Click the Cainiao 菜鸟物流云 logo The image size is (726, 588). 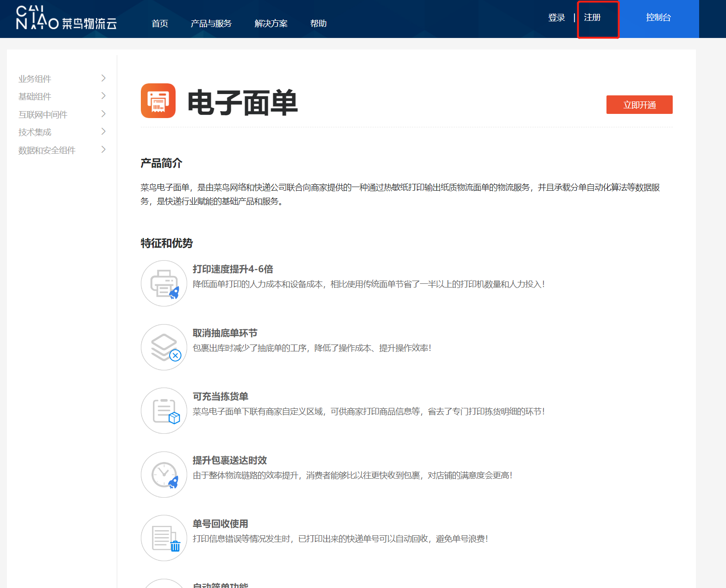[x=66, y=18]
